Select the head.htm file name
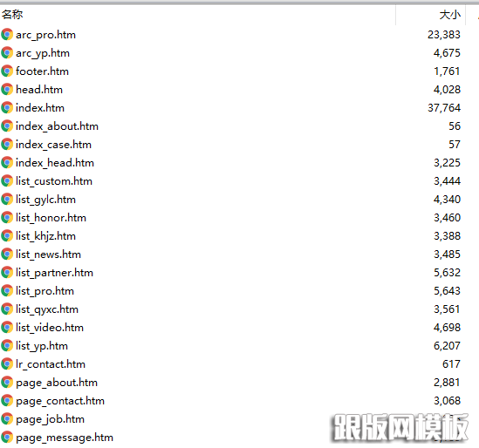The width and height of the screenshot is (479, 448). click(39, 90)
